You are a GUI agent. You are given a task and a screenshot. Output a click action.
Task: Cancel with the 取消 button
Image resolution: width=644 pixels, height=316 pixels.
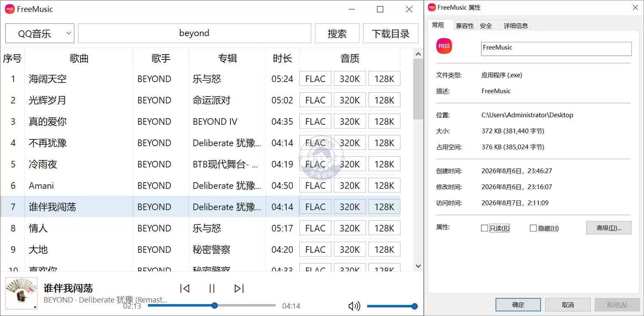point(568,305)
